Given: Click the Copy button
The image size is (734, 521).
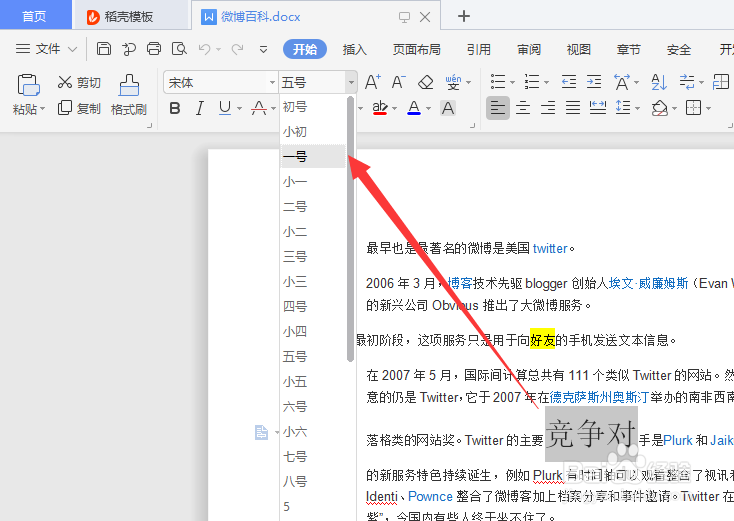Looking at the screenshot, I should coord(79,108).
